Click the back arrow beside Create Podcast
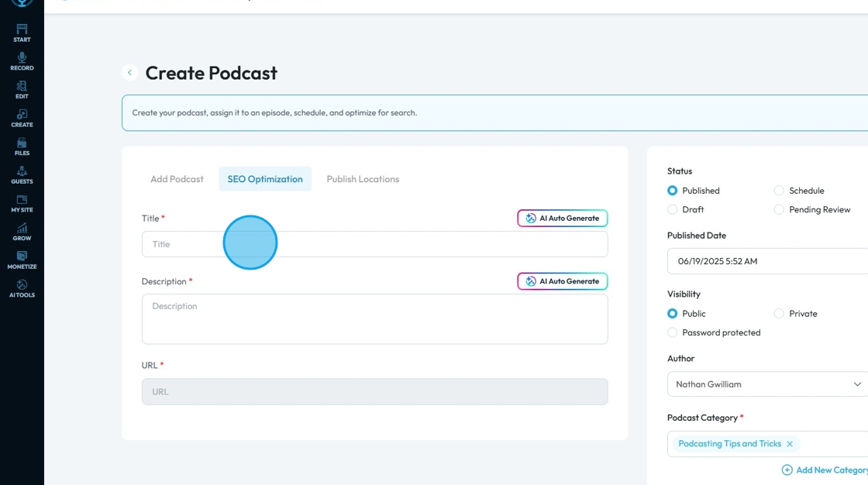The image size is (868, 485). click(129, 73)
